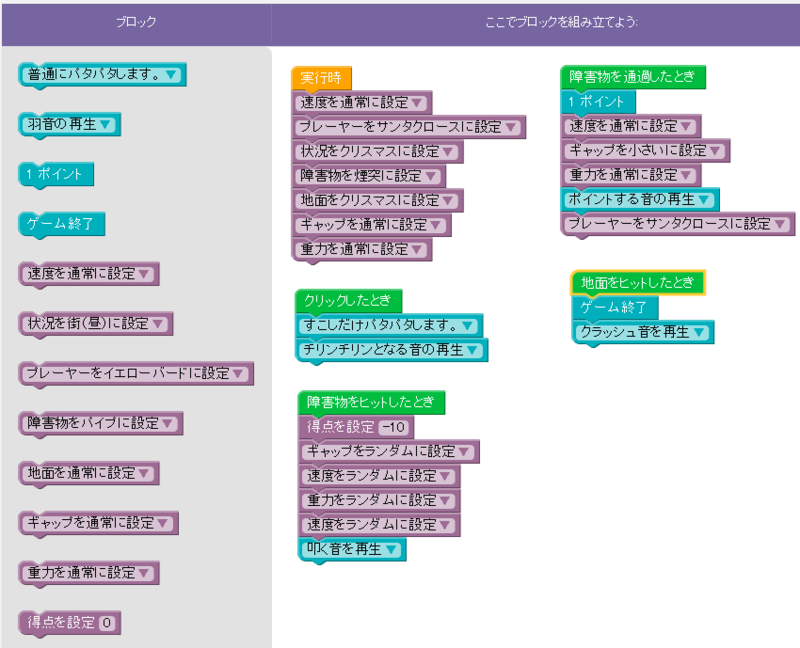The height and width of the screenshot is (648, 800).
Task: Open dropdown on 重力をランダムに設定 block
Action: tap(445, 501)
